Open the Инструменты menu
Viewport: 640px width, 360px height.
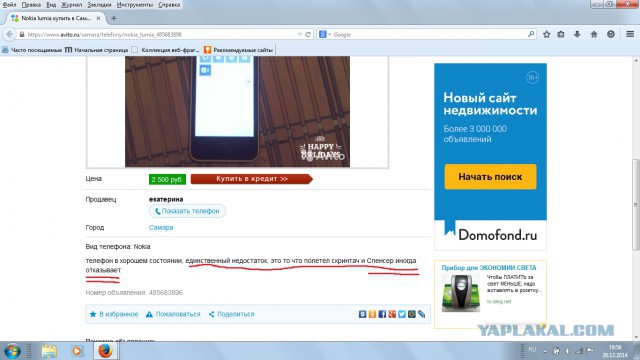point(135,5)
